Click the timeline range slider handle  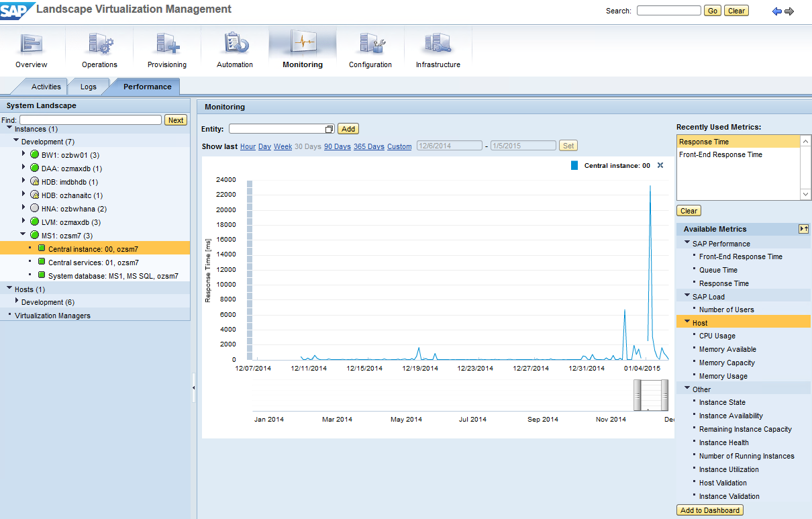650,395
